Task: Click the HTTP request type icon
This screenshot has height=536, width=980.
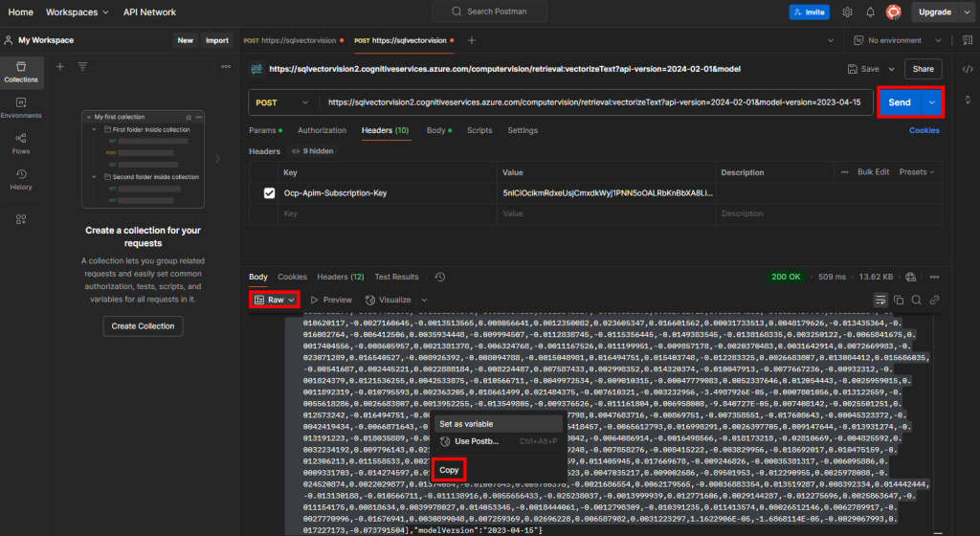Action: click(256, 69)
